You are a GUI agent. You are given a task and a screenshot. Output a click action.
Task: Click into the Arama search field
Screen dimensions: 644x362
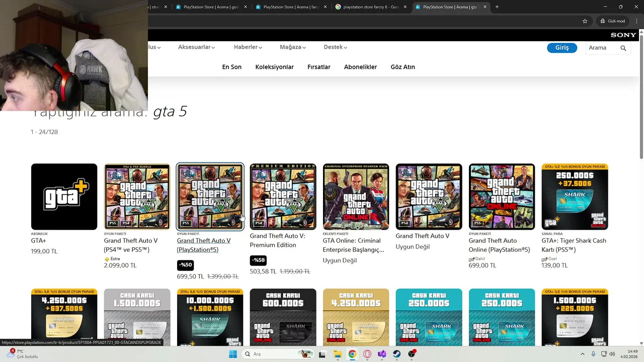pyautogui.click(x=602, y=48)
